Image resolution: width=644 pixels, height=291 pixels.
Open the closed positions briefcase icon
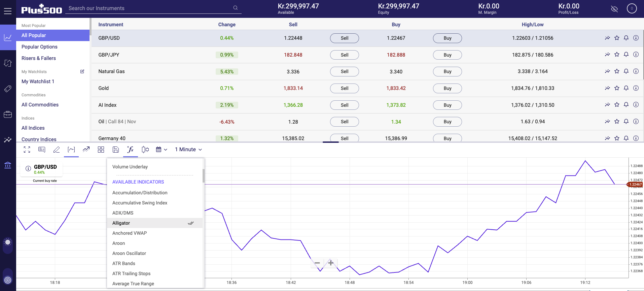(8, 115)
